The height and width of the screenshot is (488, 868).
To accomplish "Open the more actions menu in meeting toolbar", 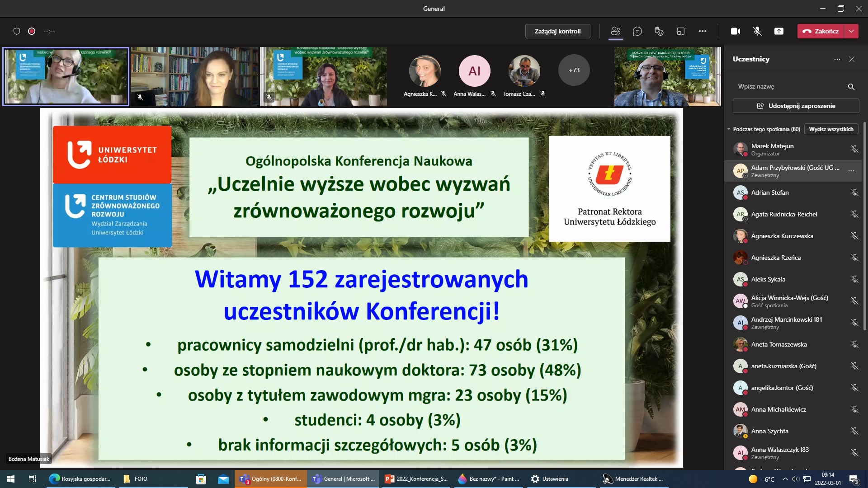I will pos(703,31).
